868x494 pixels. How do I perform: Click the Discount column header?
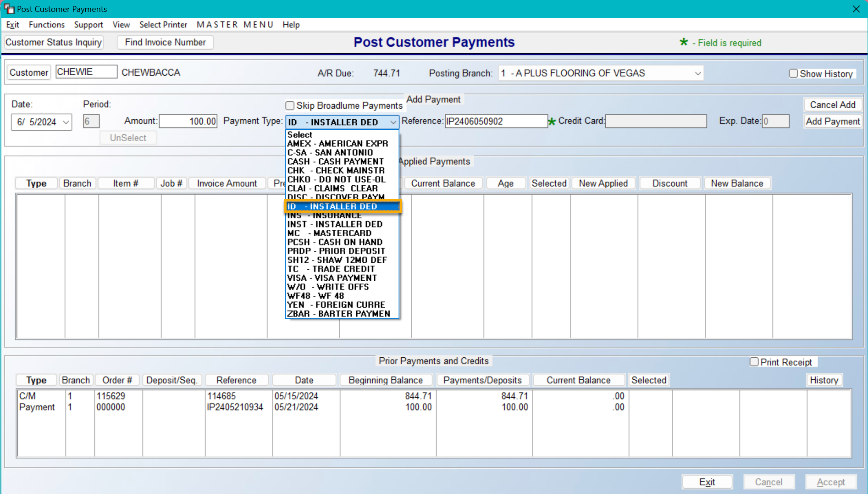(x=670, y=183)
